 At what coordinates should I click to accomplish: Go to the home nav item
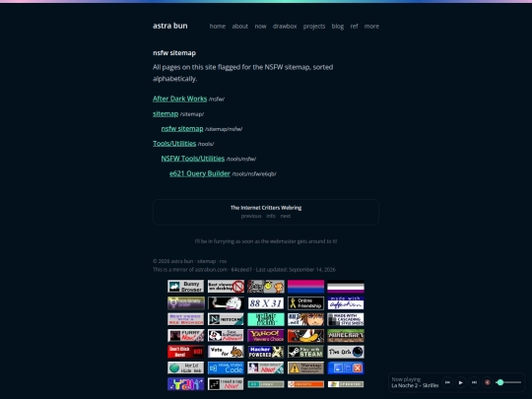pyautogui.click(x=218, y=27)
